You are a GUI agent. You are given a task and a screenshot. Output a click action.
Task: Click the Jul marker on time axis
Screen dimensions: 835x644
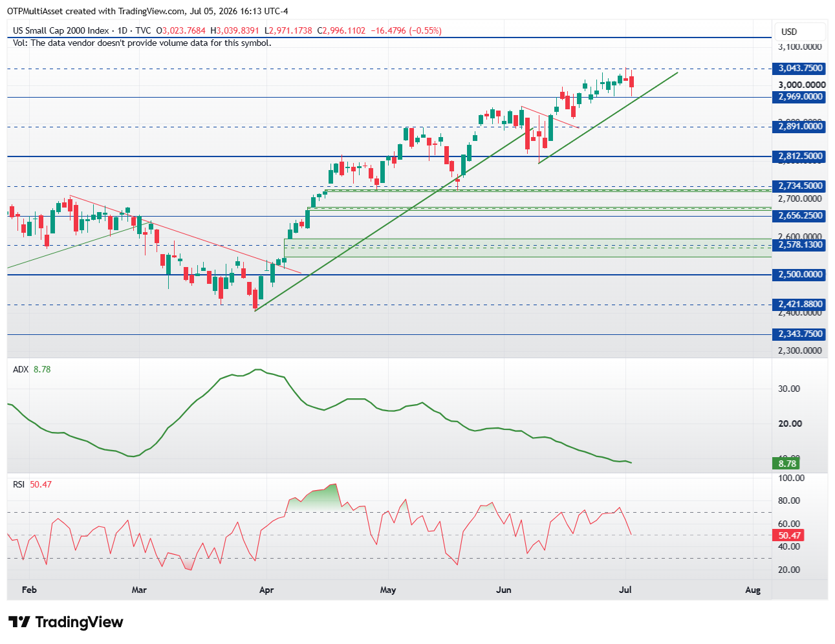(x=625, y=590)
